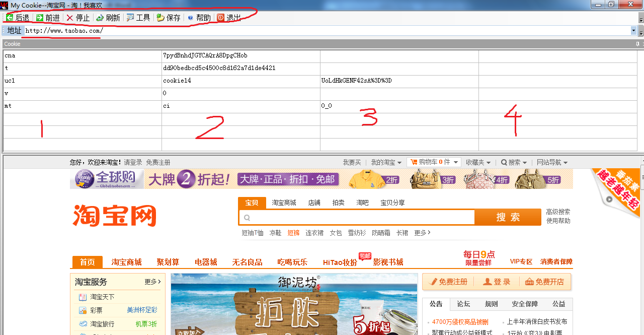Screen dimensions: 644x335
Task: Open the yellow polo shirt 2折 thumbnail
Action: [x=375, y=179]
